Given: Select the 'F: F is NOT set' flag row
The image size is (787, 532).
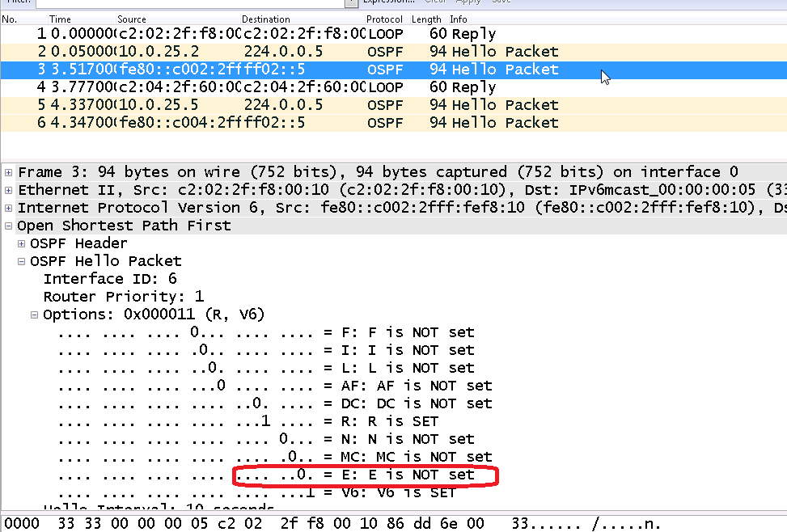Looking at the screenshot, I should pyautogui.click(x=266, y=332).
